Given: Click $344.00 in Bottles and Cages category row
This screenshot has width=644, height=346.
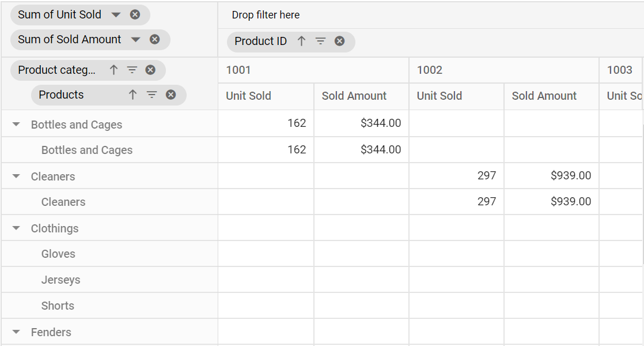Looking at the screenshot, I should 381,123.
